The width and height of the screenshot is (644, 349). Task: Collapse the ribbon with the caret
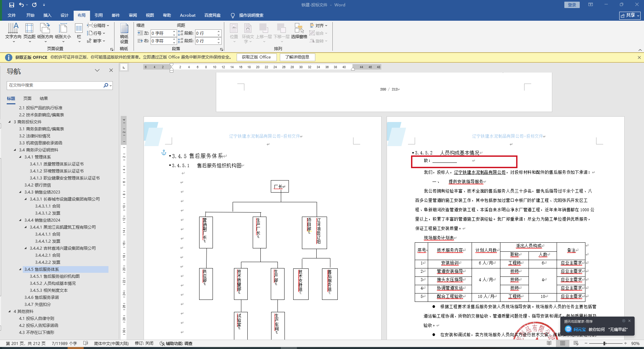click(x=640, y=50)
